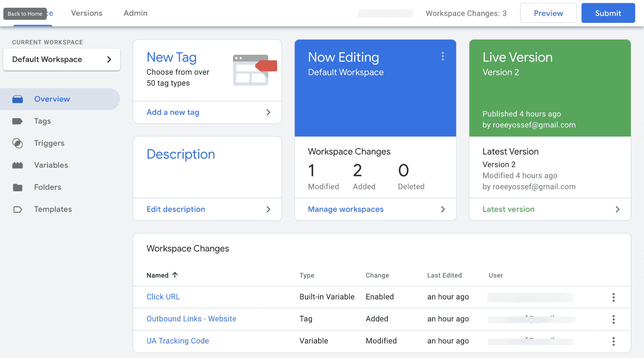Select Tags in the sidebar
The image size is (644, 358).
(43, 121)
